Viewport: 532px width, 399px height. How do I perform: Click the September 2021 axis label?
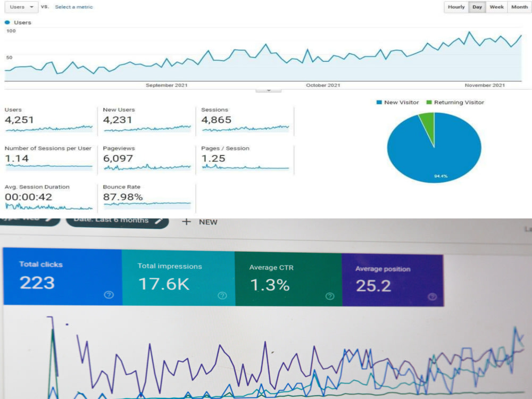167,85
